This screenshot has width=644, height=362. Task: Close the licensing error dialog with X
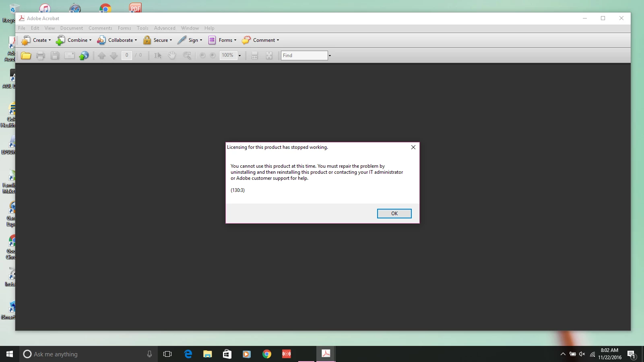coord(413,147)
